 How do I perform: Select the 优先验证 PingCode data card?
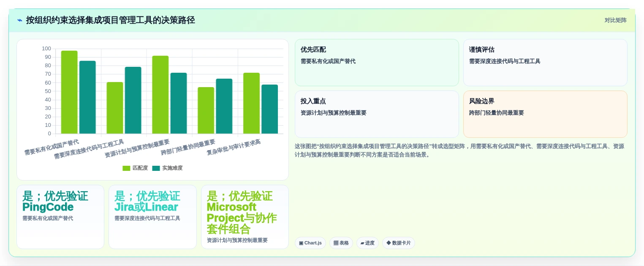(x=60, y=217)
